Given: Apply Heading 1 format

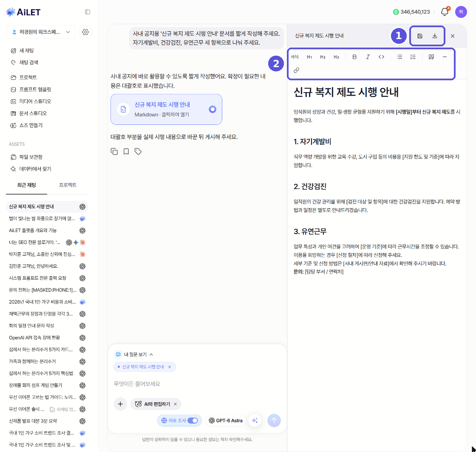Looking at the screenshot, I should click(x=309, y=57).
